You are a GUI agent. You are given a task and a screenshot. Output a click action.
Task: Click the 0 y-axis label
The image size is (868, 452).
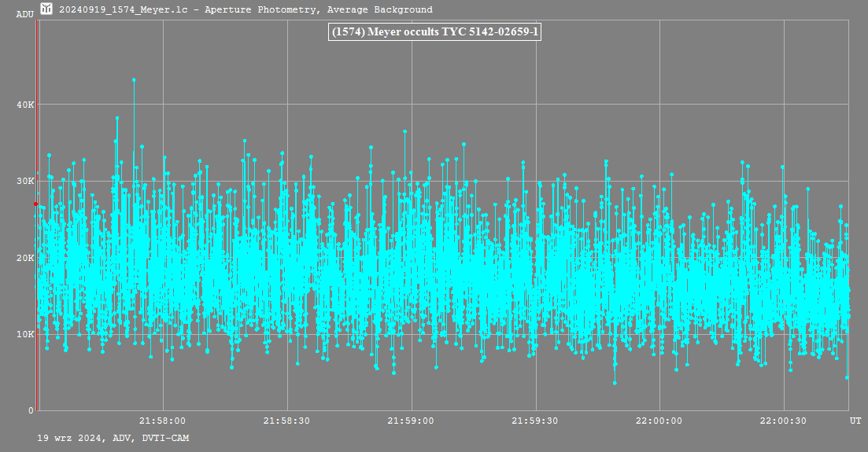[x=31, y=410]
